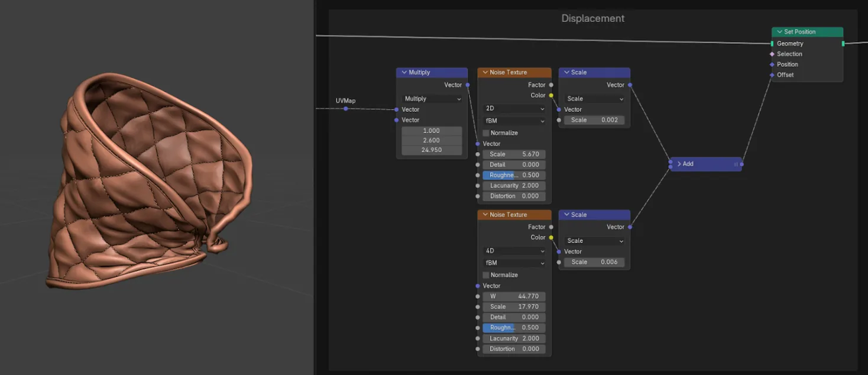868x375 pixels.
Task: Open fBM type dropdown in top Noise Texture
Action: point(514,121)
